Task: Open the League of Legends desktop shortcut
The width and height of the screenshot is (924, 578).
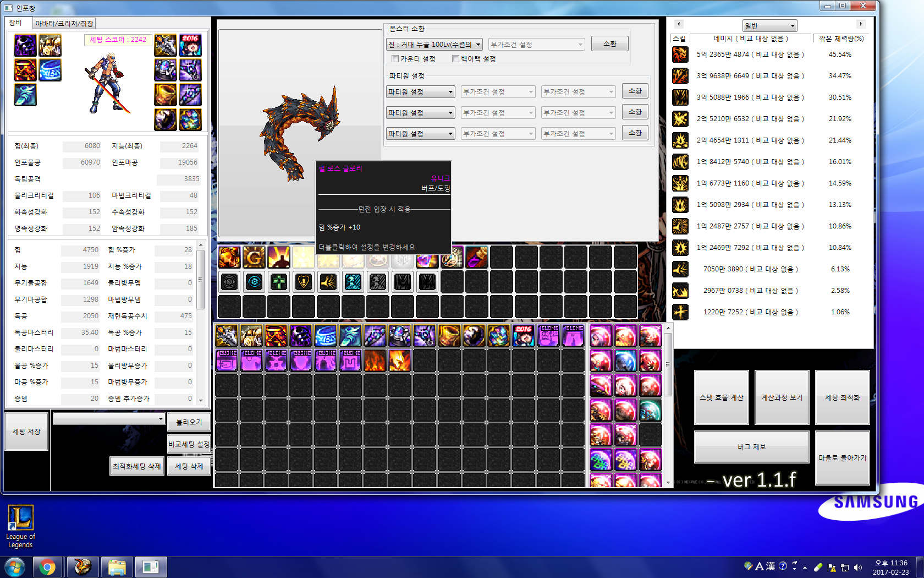Action: coord(20,526)
